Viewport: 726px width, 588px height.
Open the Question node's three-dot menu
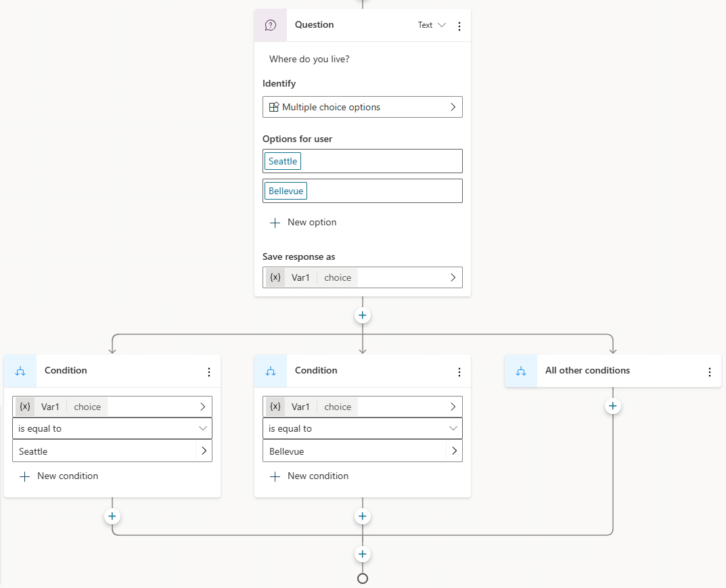(459, 26)
